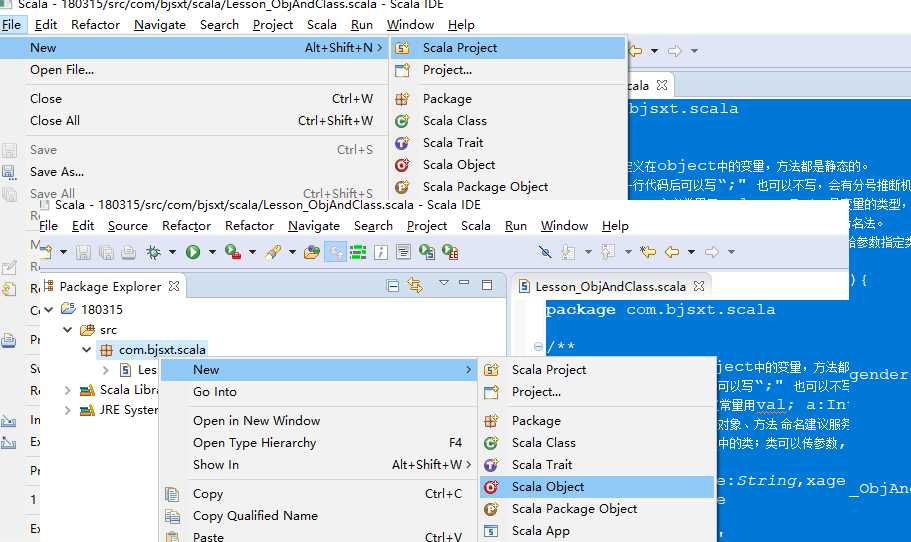Select Open Type Hierarchy context entry
This screenshot has height=542, width=911.
(318, 443)
